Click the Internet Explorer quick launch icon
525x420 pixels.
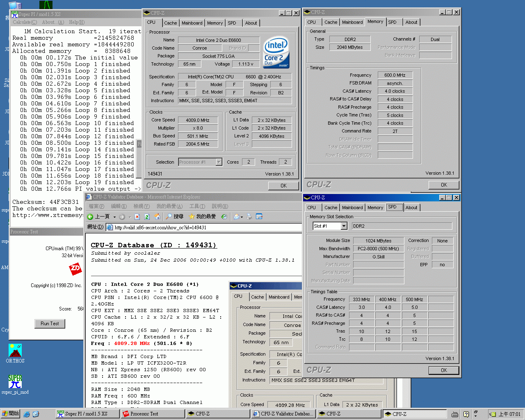click(x=27, y=414)
